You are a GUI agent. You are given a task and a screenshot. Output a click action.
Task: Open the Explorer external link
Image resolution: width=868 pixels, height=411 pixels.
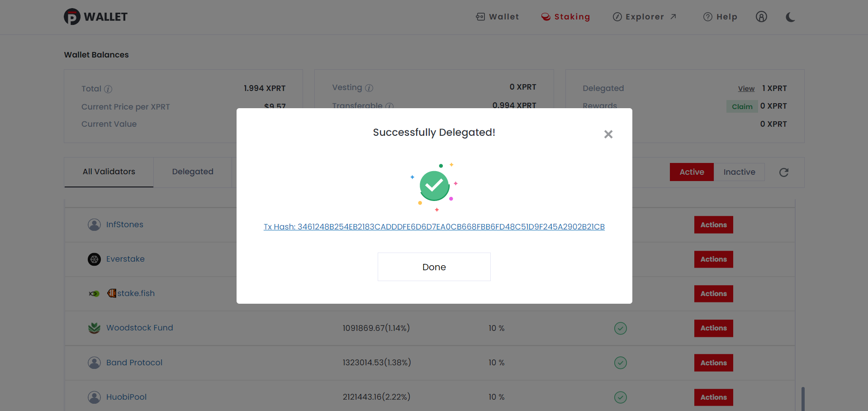tap(645, 17)
